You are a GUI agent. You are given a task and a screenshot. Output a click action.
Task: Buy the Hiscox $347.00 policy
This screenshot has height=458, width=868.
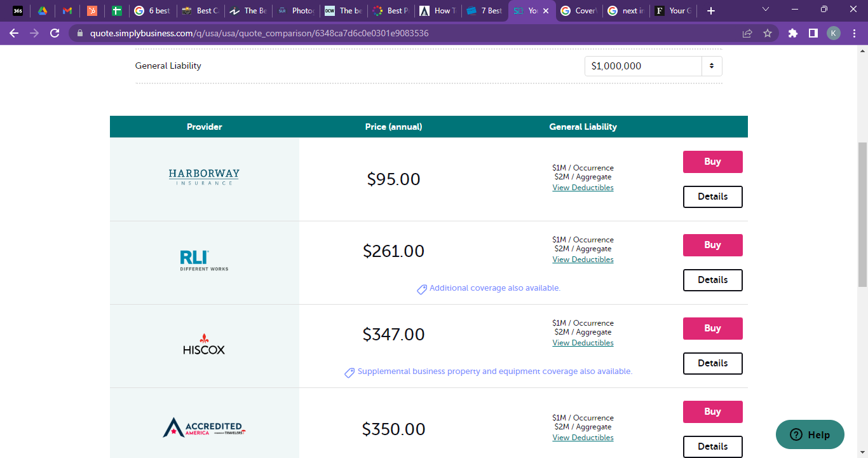pos(712,328)
